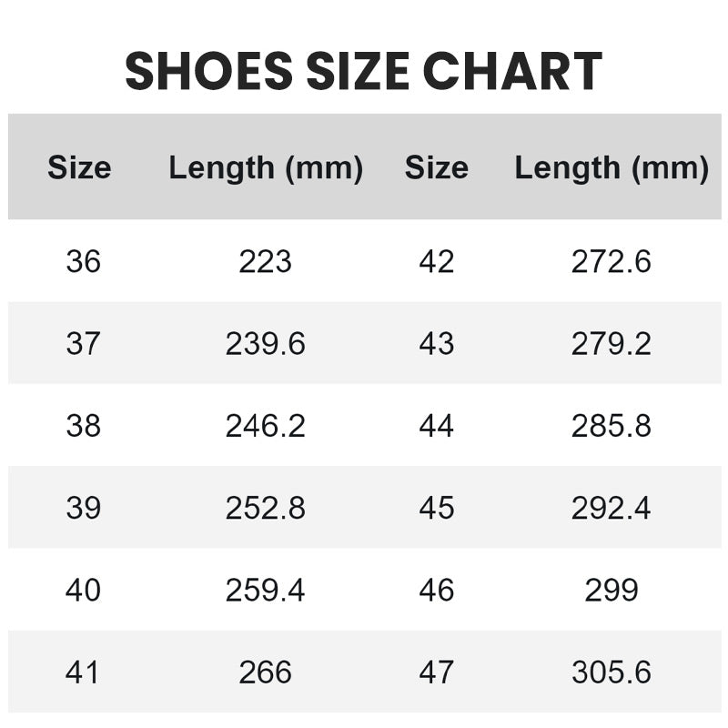Select size 42 cell

click(x=437, y=262)
